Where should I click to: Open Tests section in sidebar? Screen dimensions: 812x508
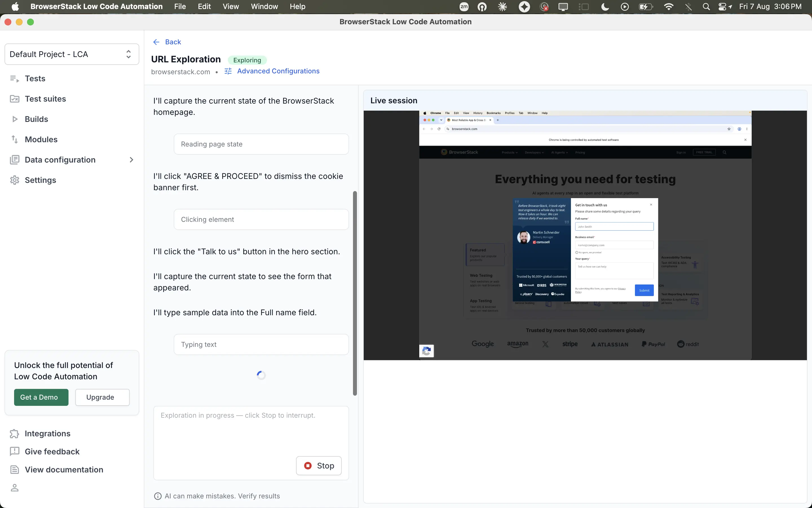click(35, 79)
